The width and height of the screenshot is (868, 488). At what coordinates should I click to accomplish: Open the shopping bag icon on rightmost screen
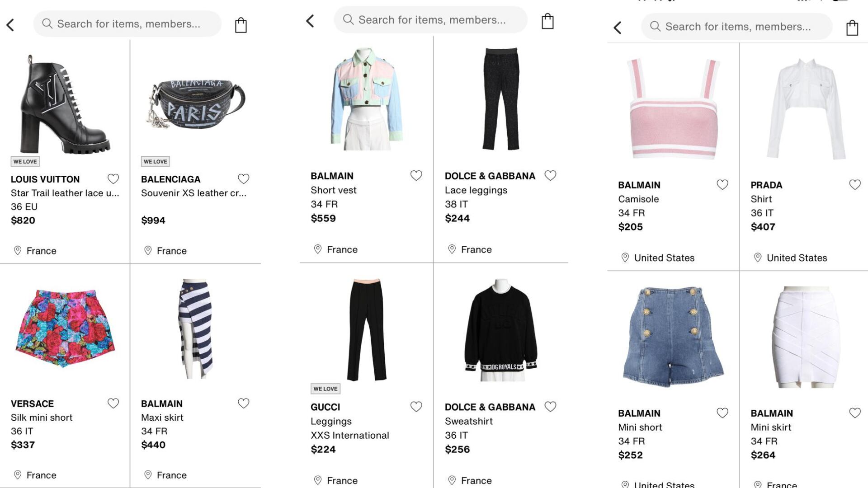852,27
